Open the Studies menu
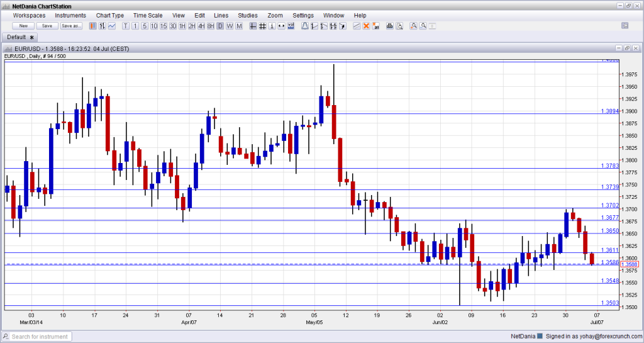 [x=248, y=16]
